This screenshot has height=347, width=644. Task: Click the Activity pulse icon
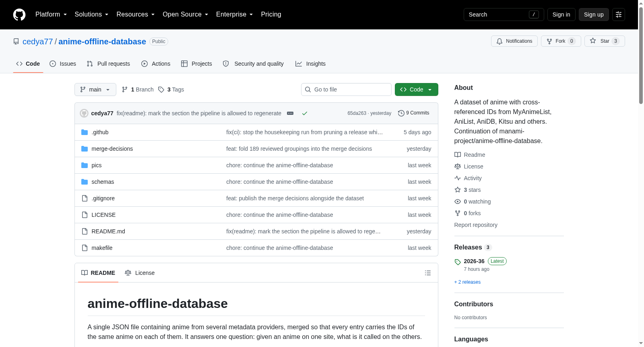tap(458, 178)
